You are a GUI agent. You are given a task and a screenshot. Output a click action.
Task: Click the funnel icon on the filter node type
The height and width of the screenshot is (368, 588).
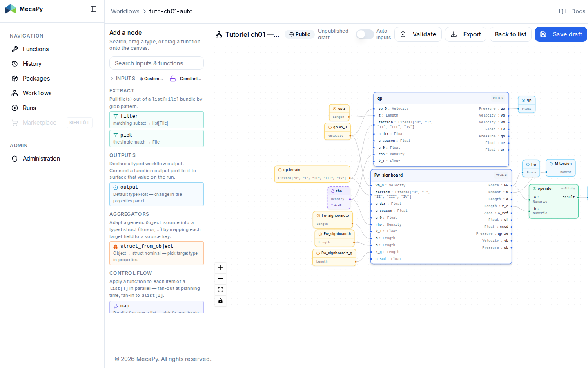pyautogui.click(x=116, y=117)
